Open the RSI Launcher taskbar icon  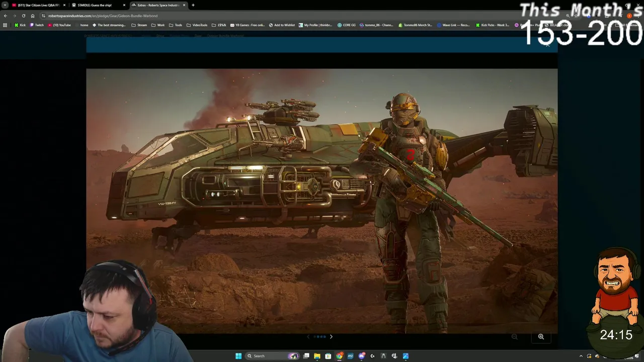[x=350, y=356]
